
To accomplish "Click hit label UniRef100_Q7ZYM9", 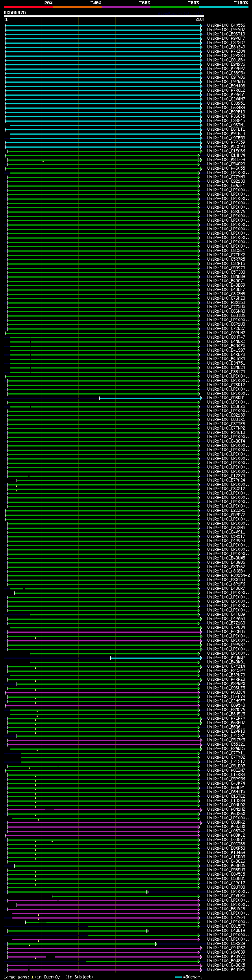I will tap(226, 177).
